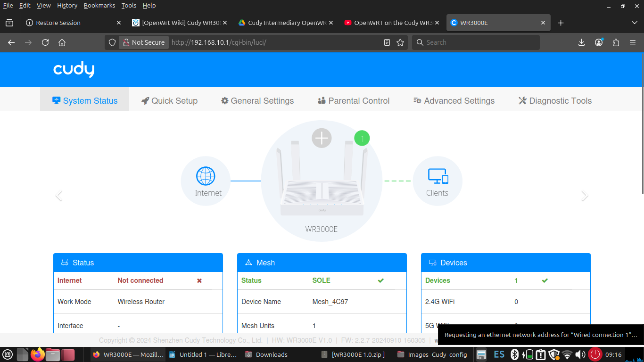Open the Bookmarks menu in the menu bar
This screenshot has height=362, width=644.
[99, 5]
